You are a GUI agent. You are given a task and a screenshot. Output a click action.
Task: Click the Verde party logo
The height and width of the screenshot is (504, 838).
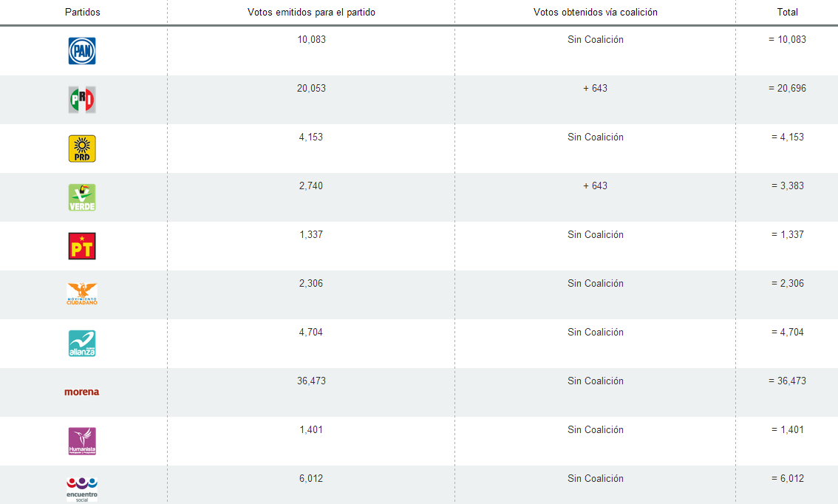pyautogui.click(x=82, y=197)
